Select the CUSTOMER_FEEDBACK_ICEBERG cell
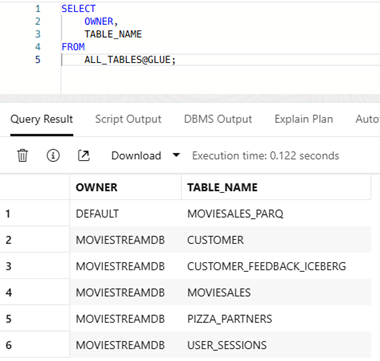Image resolution: width=380 pixels, height=361 pixels. click(276, 266)
